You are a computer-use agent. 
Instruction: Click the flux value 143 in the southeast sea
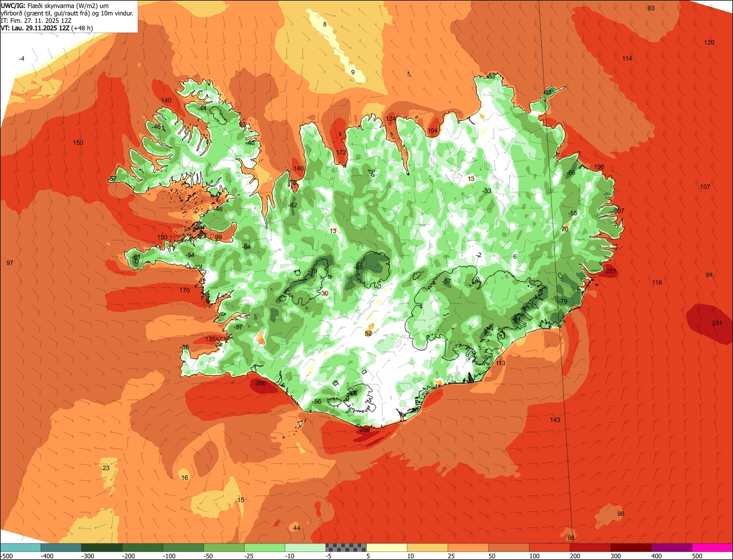point(555,420)
